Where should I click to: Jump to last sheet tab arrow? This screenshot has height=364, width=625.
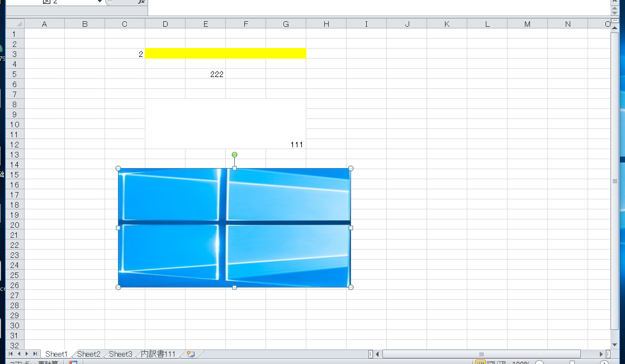[35, 353]
